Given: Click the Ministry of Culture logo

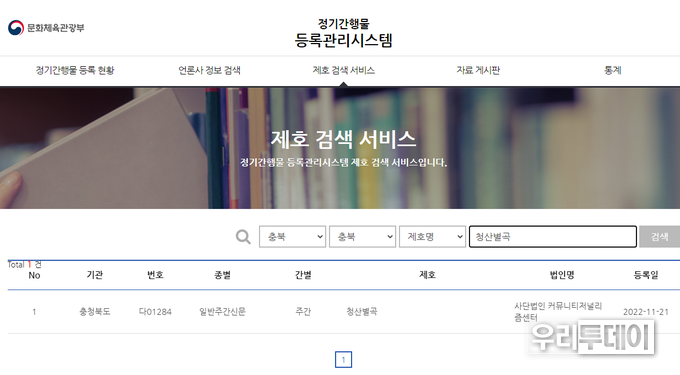Looking at the screenshot, I should [x=46, y=28].
